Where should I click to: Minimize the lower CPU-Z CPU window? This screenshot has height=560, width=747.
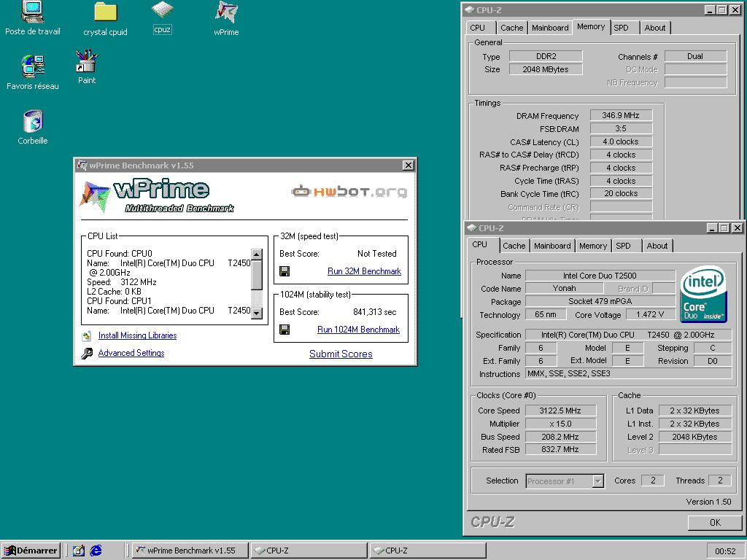tap(712, 228)
